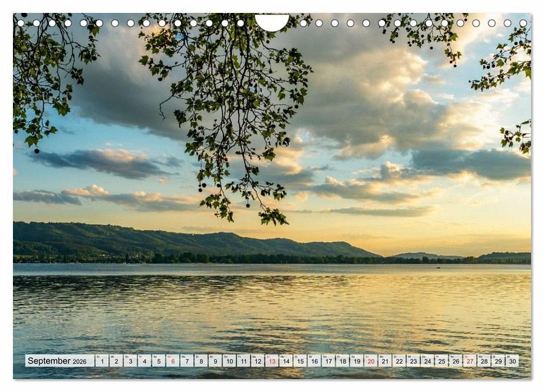Select red Sunday date 13

click(x=272, y=361)
